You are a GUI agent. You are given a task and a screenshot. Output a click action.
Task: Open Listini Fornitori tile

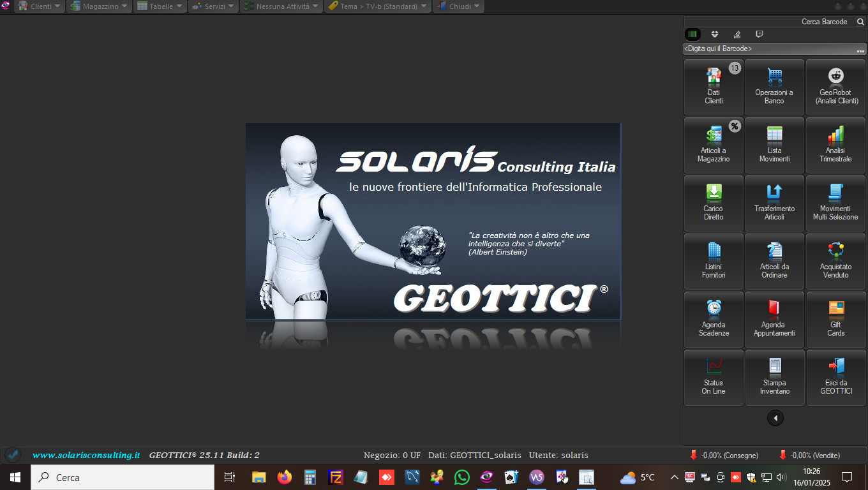714,262
